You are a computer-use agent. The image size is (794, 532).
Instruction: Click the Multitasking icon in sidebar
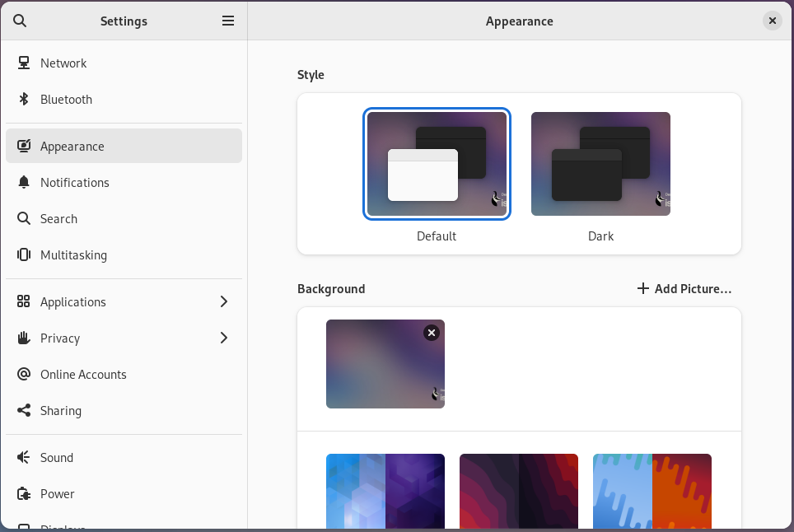tap(24, 255)
